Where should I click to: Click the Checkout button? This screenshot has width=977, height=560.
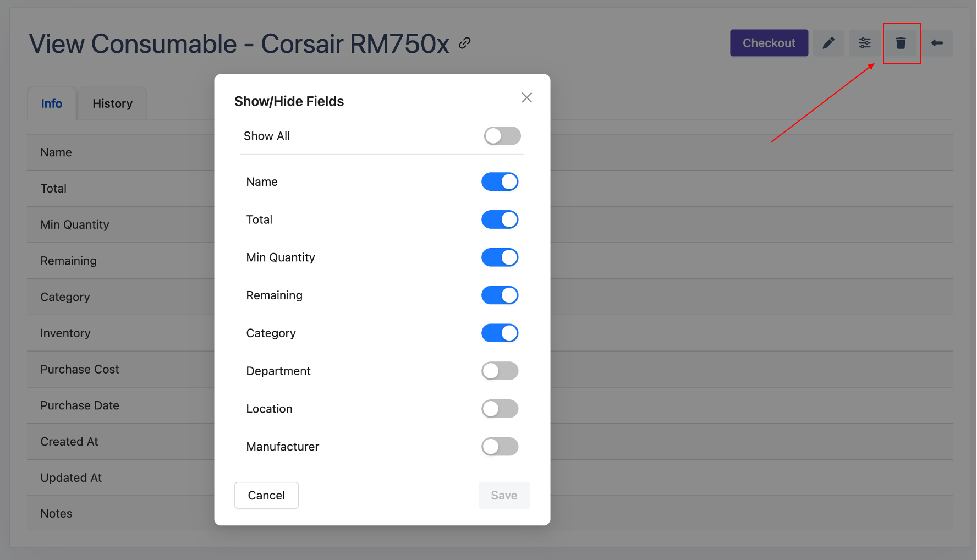(x=769, y=43)
